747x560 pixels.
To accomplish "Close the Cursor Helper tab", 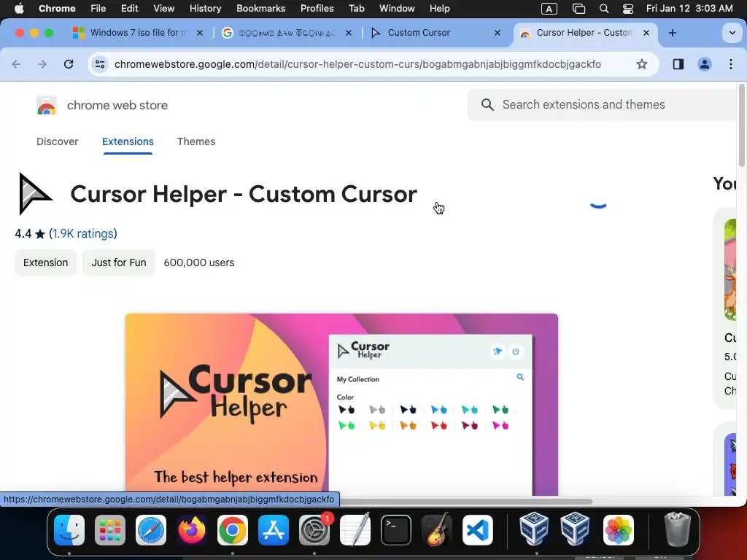I will pos(646,32).
